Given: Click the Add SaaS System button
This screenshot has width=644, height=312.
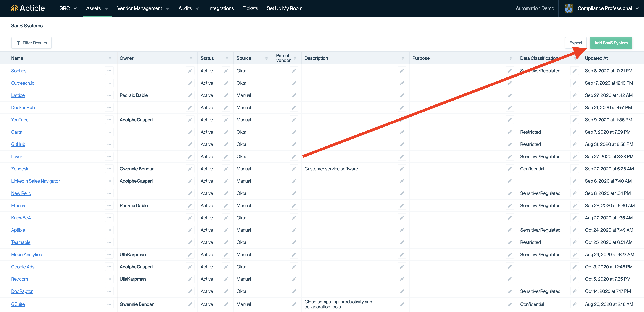Looking at the screenshot, I should point(611,43).
